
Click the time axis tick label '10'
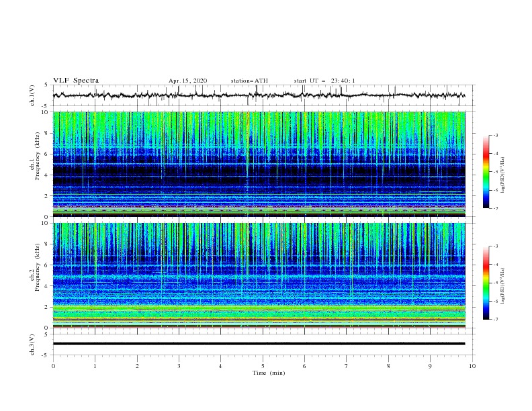click(x=472, y=366)
